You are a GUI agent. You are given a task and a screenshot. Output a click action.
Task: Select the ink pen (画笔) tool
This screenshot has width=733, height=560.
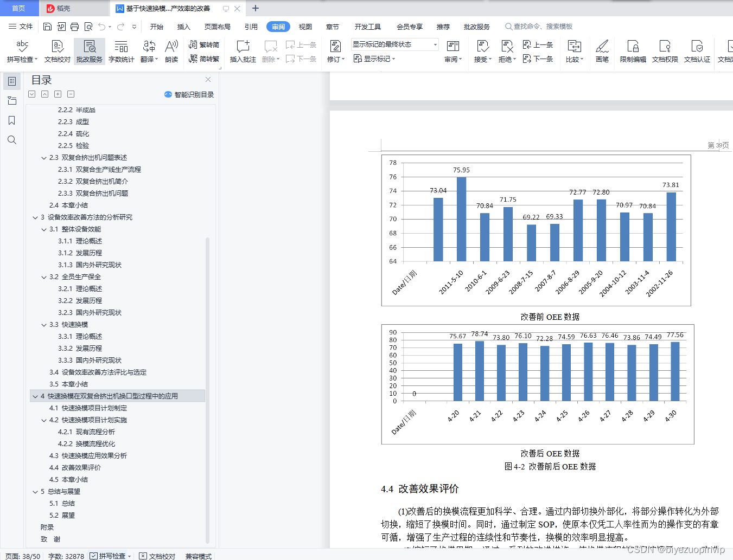(x=602, y=52)
